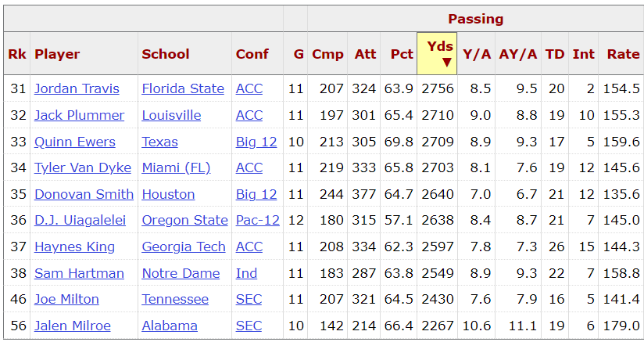The image size is (644, 342).
Task: Open Jalen Milroe player page
Action: pyautogui.click(x=73, y=326)
